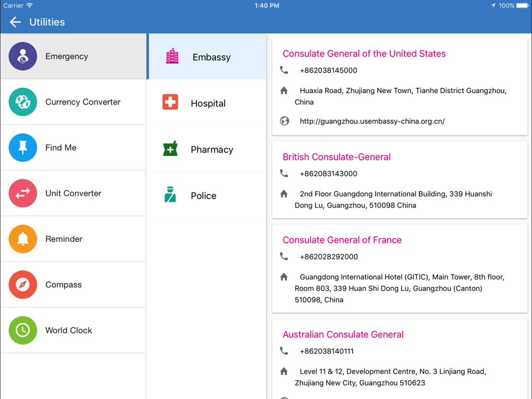
Task: Tap Consulate General of the United States title
Action: [364, 54]
